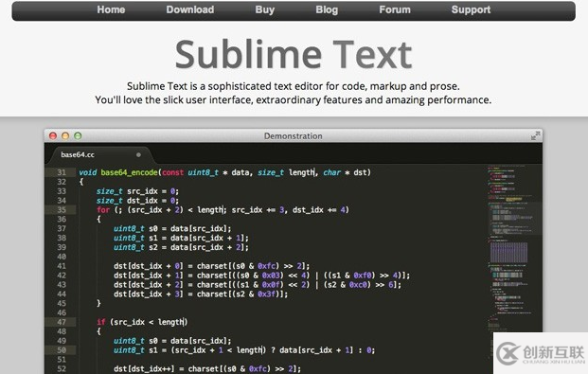Click the fullscreen arrows icon in Demonstration title bar

536,135
